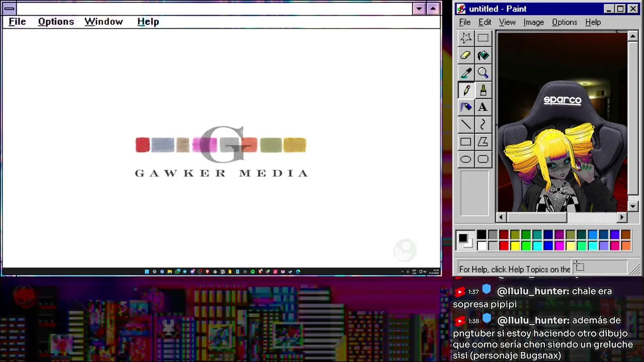The width and height of the screenshot is (644, 362).
Task: Open the File menu in Paint
Action: (x=465, y=22)
